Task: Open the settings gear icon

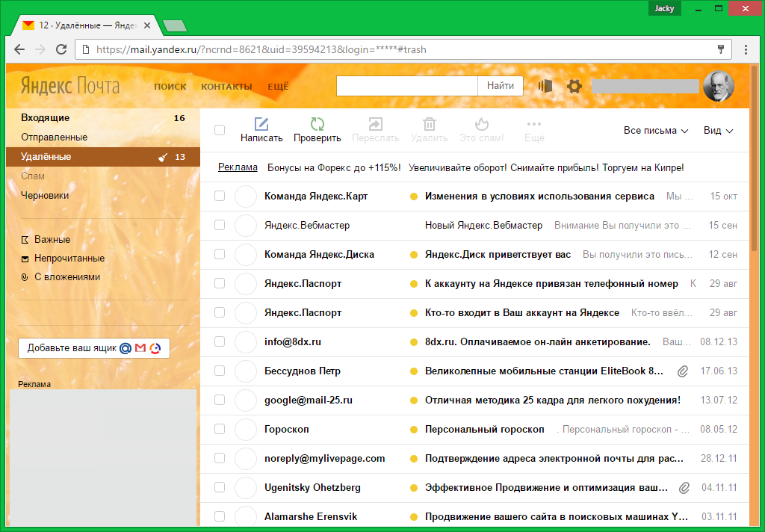Action: 574,86
